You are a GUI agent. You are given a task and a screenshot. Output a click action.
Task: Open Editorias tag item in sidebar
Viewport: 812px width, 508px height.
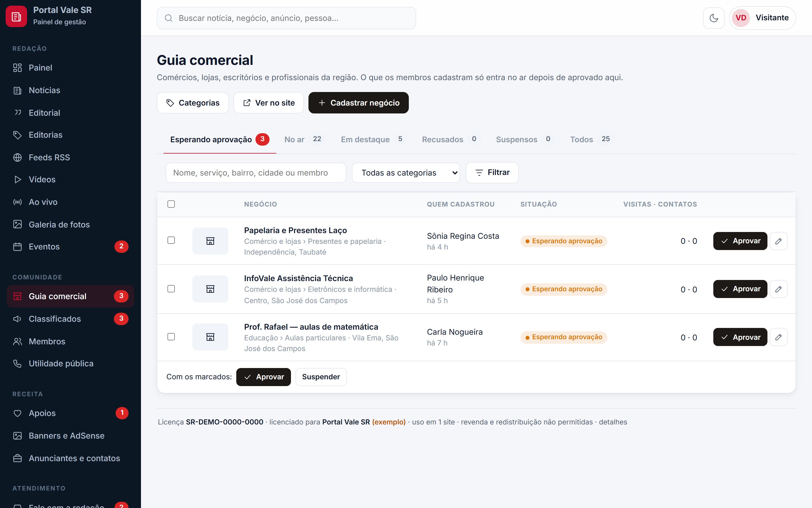(x=70, y=135)
